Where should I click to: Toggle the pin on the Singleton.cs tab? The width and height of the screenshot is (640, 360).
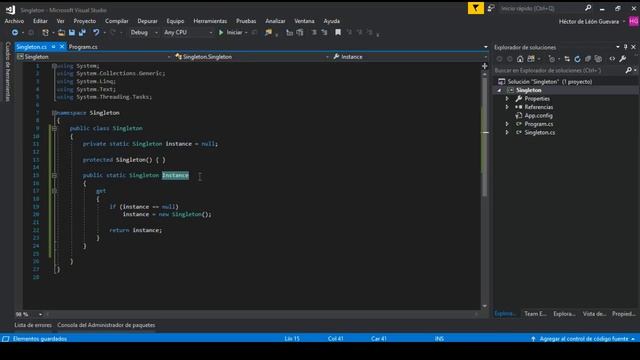click(x=53, y=47)
